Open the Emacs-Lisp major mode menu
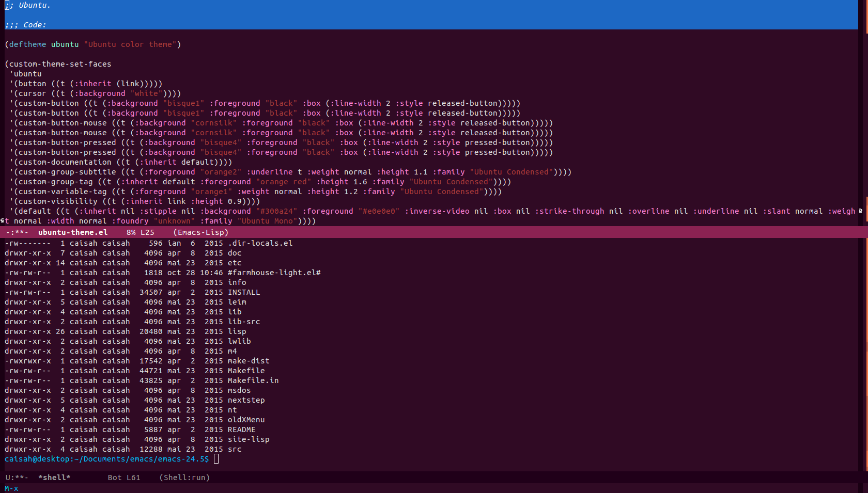Screen dimensions: 868x493 (x=201, y=232)
